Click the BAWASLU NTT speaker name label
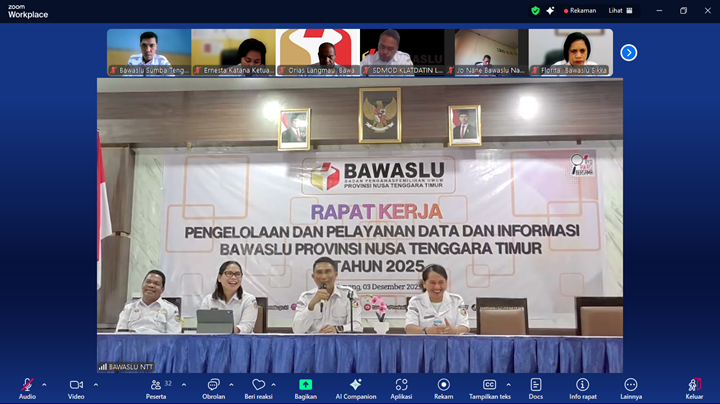The height and width of the screenshot is (404, 720). (x=126, y=367)
